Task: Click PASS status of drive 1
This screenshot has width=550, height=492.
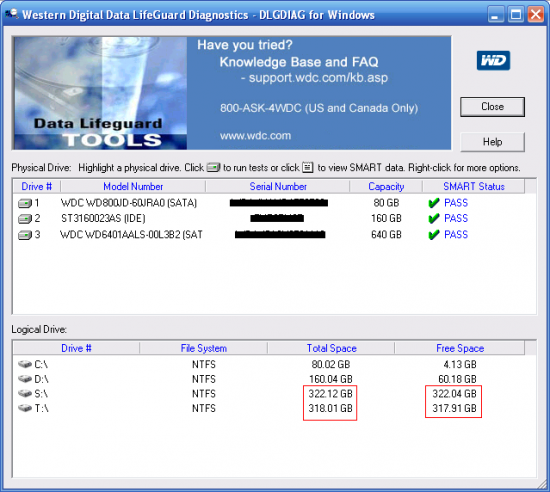Action: [456, 203]
